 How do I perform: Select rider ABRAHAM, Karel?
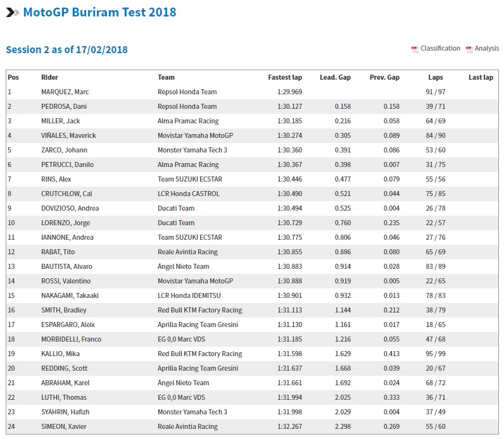coord(65,383)
